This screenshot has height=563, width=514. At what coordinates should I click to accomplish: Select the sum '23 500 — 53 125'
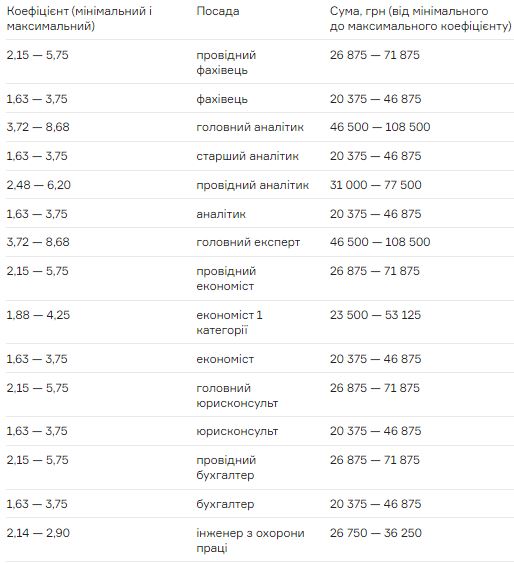(x=375, y=315)
